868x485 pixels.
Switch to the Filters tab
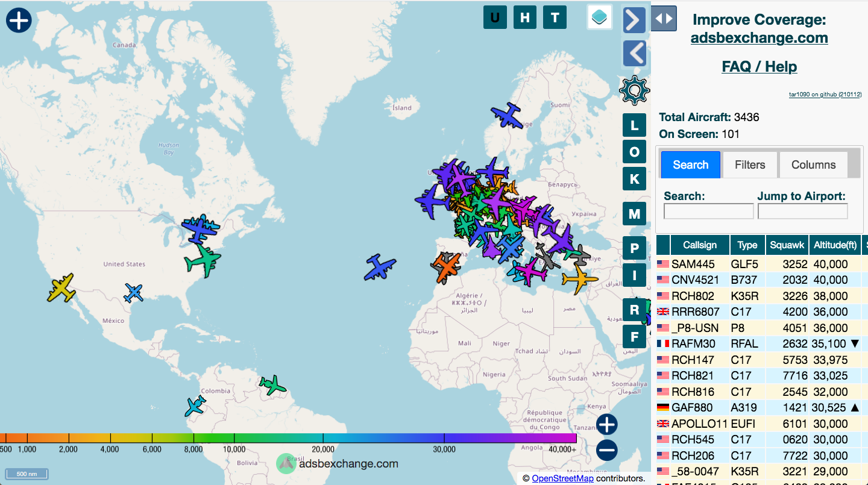(x=750, y=164)
